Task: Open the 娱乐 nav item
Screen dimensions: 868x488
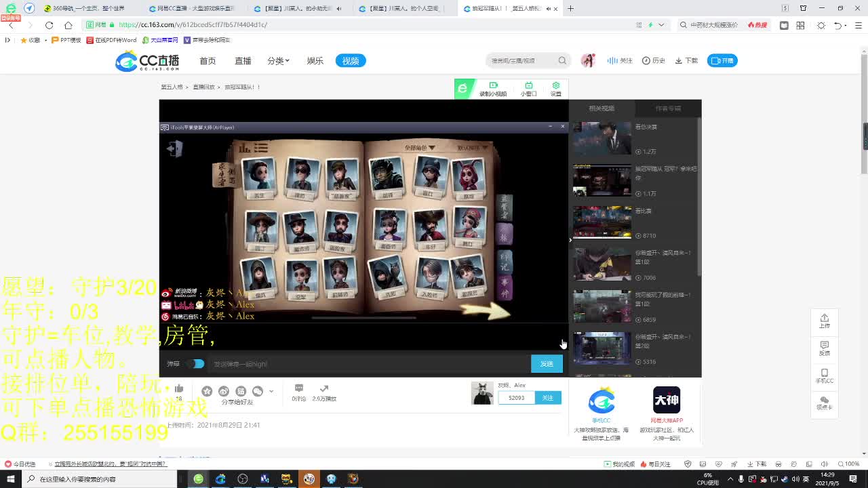Action: pyautogui.click(x=315, y=61)
